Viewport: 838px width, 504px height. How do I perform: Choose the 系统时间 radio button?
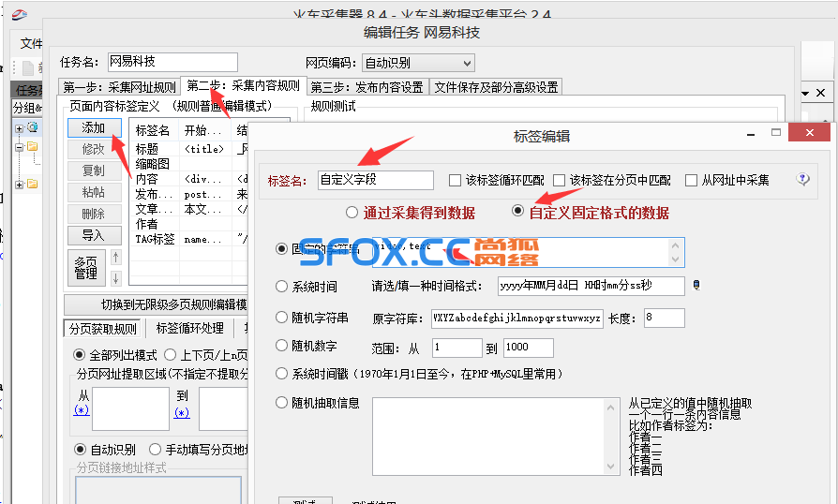tap(281, 286)
